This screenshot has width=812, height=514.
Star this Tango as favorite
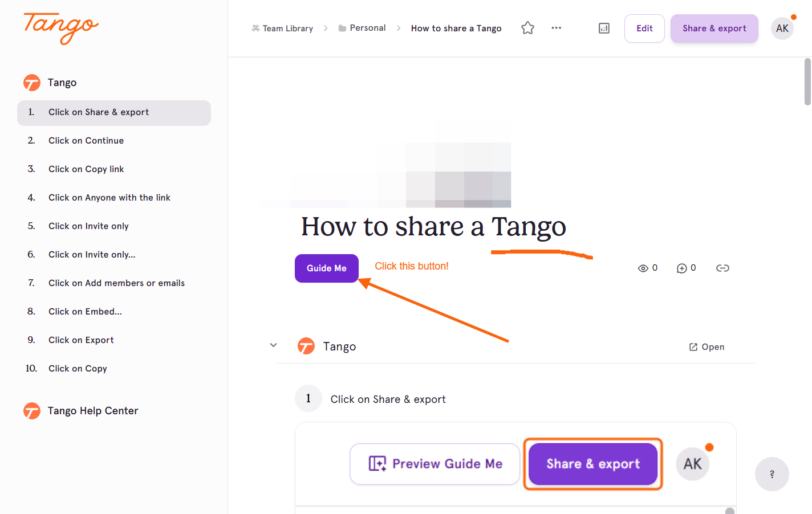click(x=527, y=28)
